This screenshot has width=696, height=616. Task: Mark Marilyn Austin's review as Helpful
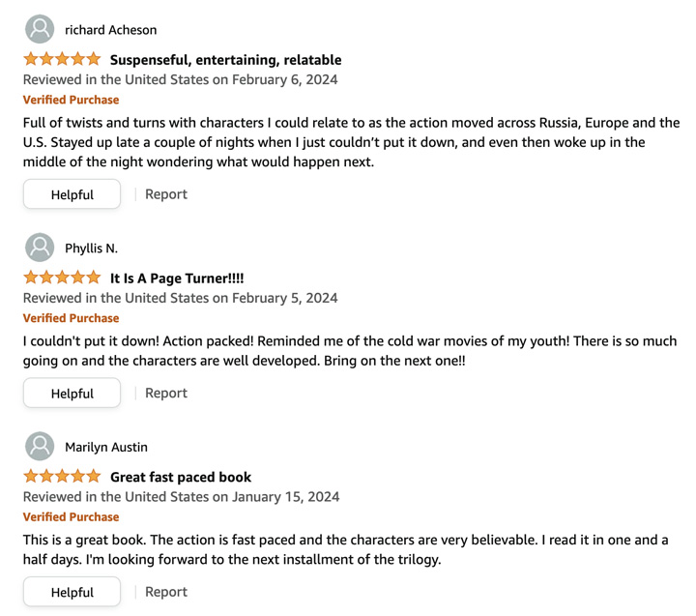click(x=72, y=592)
